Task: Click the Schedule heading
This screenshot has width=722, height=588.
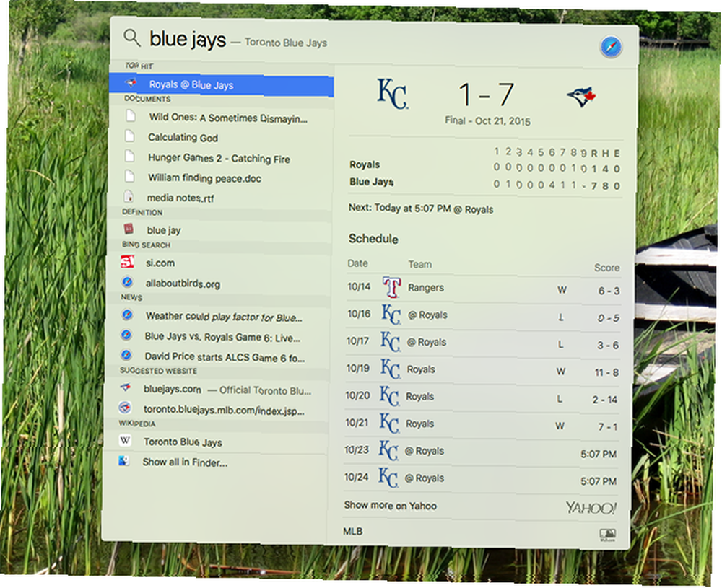Action: (373, 239)
